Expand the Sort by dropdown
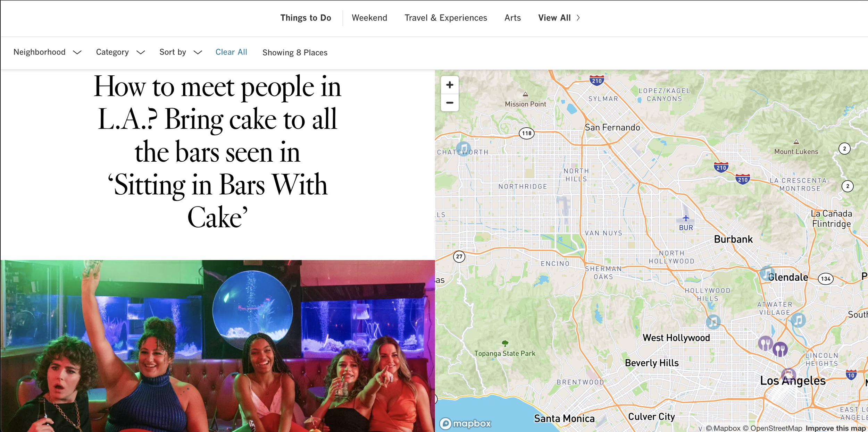Image resolution: width=868 pixels, height=432 pixels. tap(180, 52)
